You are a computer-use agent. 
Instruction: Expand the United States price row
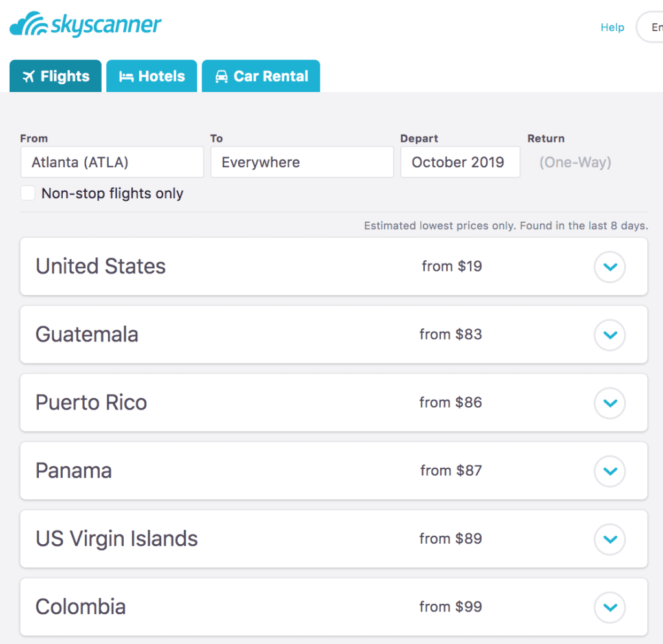coord(609,266)
